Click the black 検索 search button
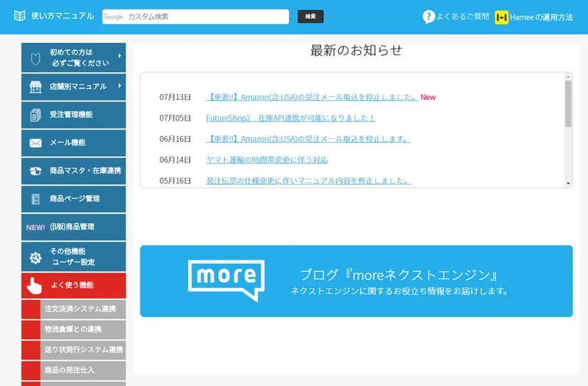 click(310, 16)
